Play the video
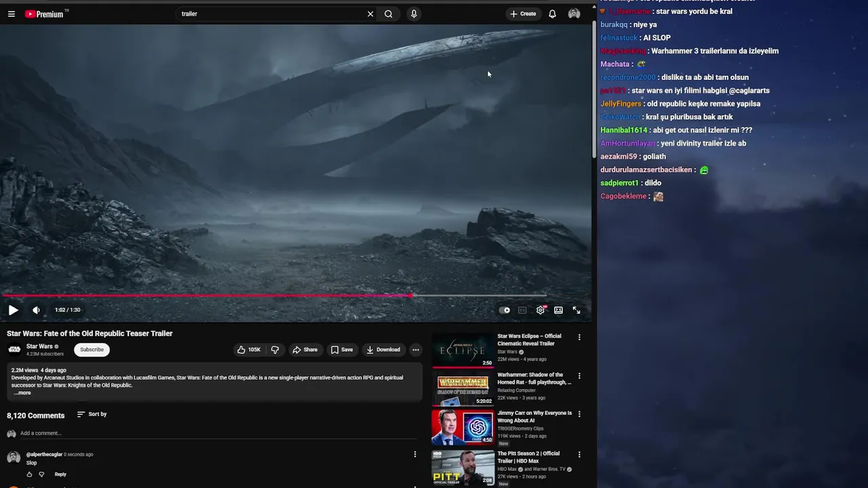 [x=13, y=310]
